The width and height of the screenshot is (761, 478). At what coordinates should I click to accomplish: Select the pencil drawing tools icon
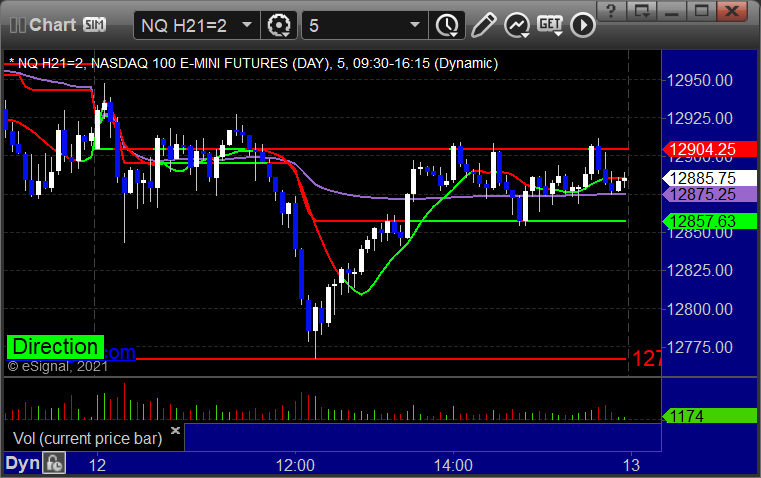[483, 25]
